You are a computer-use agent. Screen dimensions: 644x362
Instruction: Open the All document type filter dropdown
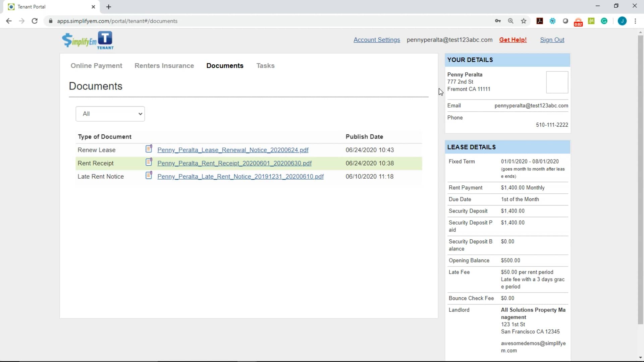[x=110, y=114]
